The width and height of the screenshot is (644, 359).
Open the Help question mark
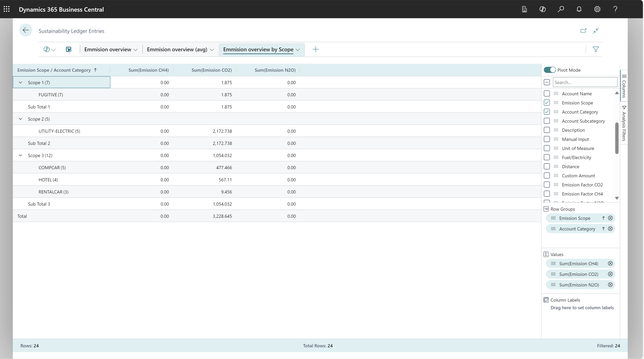click(615, 9)
